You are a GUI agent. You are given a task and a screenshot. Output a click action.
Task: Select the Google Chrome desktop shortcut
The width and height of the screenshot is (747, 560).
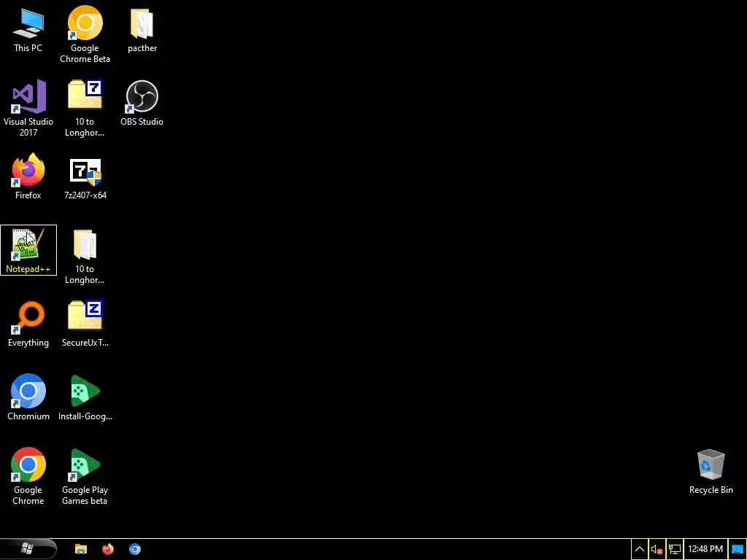pos(28,477)
